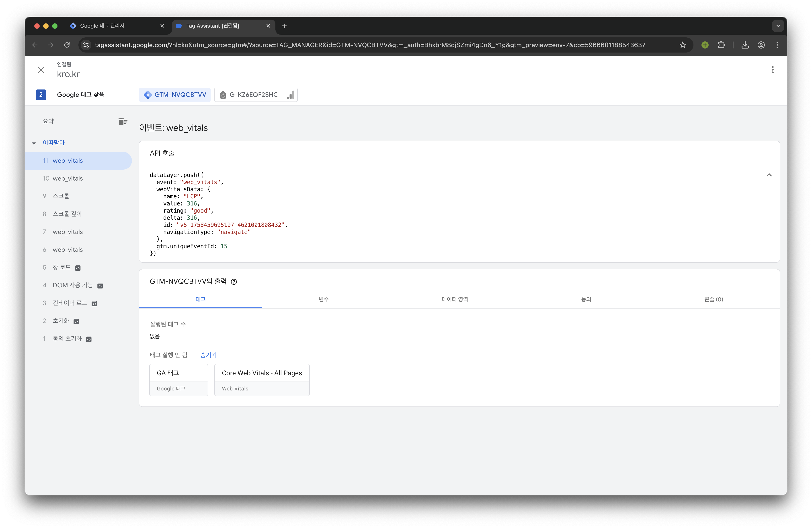Open the three-dot menu in Tag Assistant header

772,70
